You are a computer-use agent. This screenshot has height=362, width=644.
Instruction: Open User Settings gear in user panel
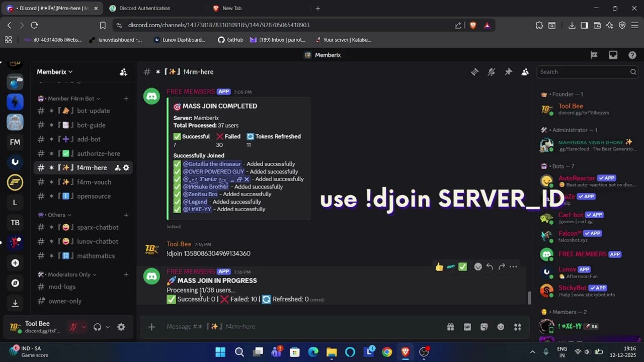point(121,327)
